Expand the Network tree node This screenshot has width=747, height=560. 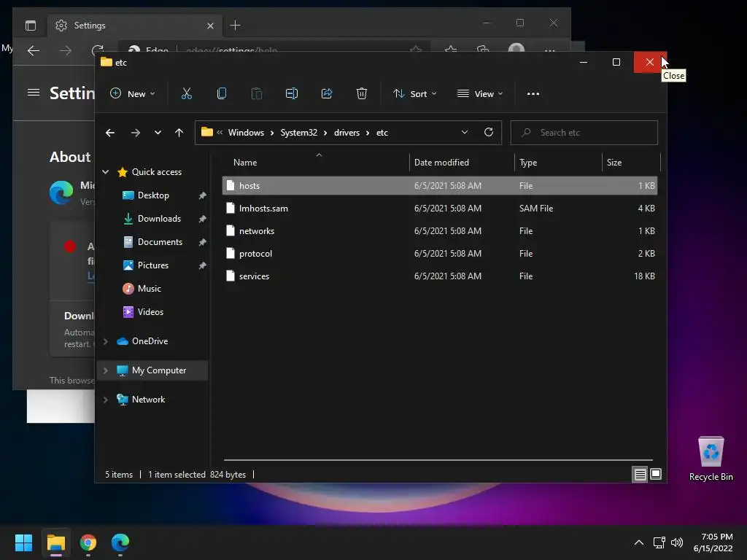pyautogui.click(x=105, y=400)
